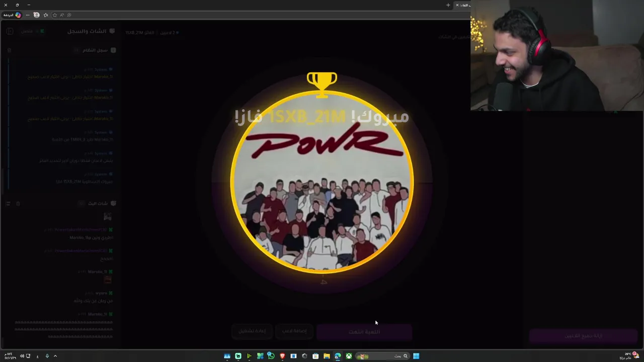This screenshot has width=644, height=362.
Task: Click the wyers chat username
Action: (x=101, y=293)
